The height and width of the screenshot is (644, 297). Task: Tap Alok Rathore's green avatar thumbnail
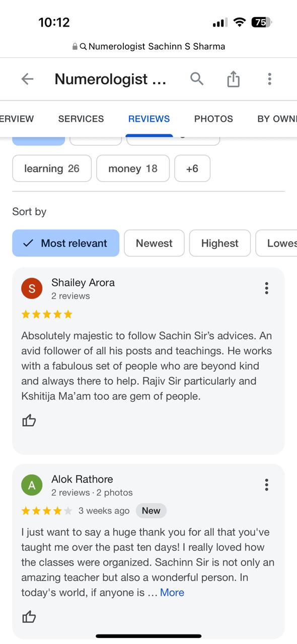32,485
